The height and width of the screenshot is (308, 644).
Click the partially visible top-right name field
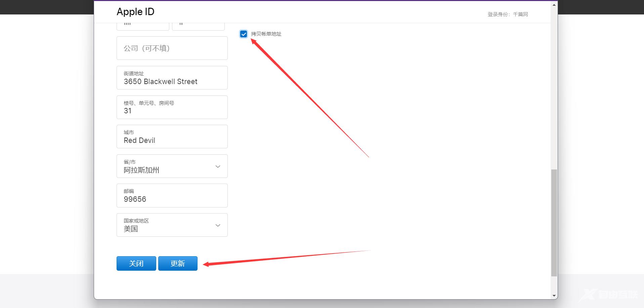point(198,26)
